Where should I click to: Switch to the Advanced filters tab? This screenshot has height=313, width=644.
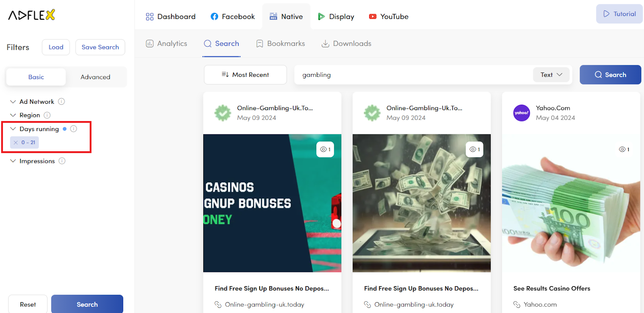tap(95, 77)
